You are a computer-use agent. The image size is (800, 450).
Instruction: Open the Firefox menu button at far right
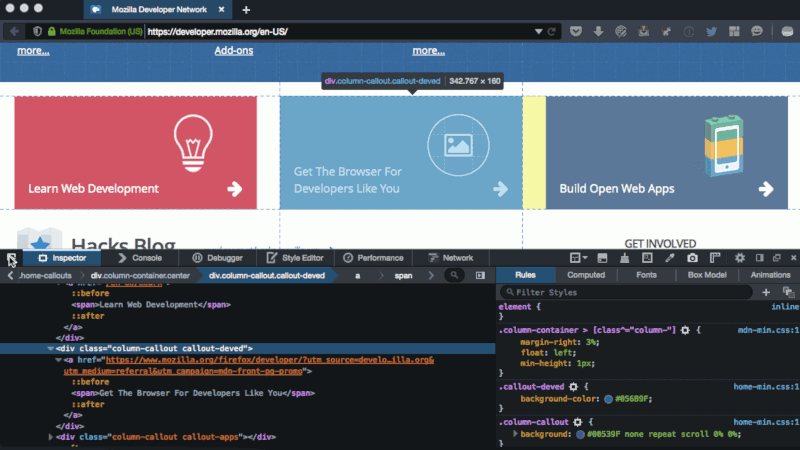pos(787,32)
